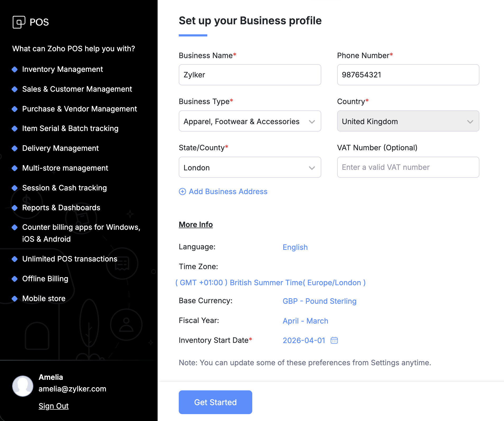The height and width of the screenshot is (421, 504).
Task: Click the State/County dropdown chevron arrow
Action: click(312, 168)
